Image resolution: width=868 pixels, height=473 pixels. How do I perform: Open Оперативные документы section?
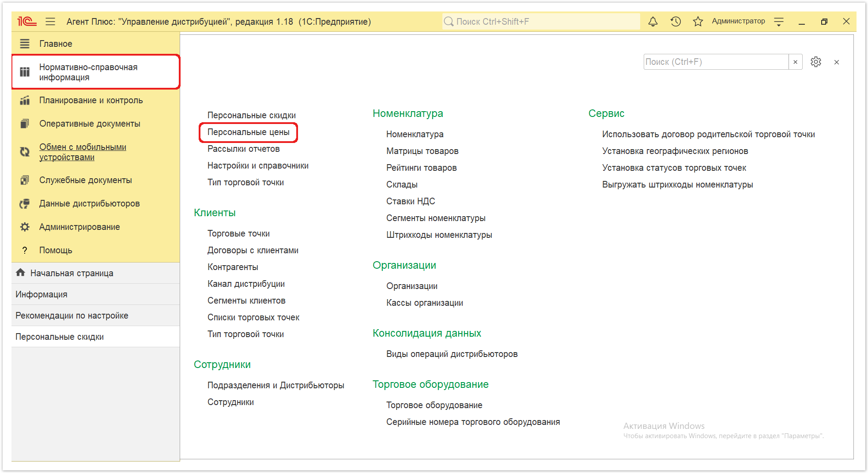pyautogui.click(x=96, y=124)
